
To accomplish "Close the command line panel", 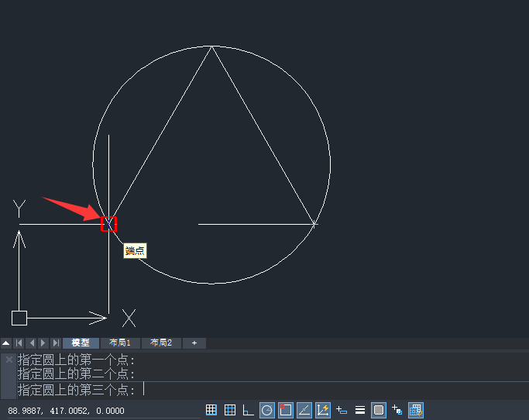I will coord(9,360).
